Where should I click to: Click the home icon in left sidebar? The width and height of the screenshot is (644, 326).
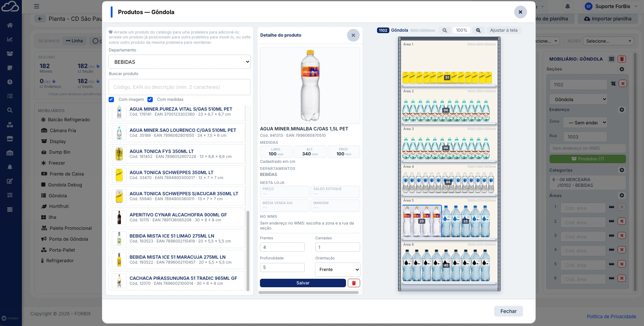pos(10,25)
